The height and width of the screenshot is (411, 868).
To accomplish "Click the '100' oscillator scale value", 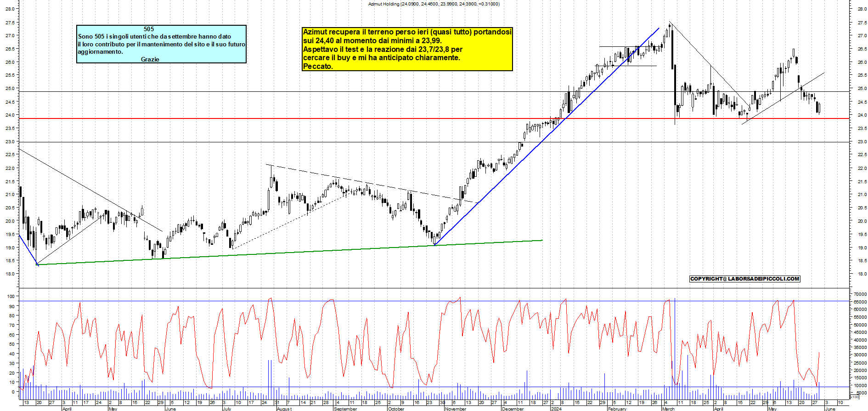I will pos(11,296).
